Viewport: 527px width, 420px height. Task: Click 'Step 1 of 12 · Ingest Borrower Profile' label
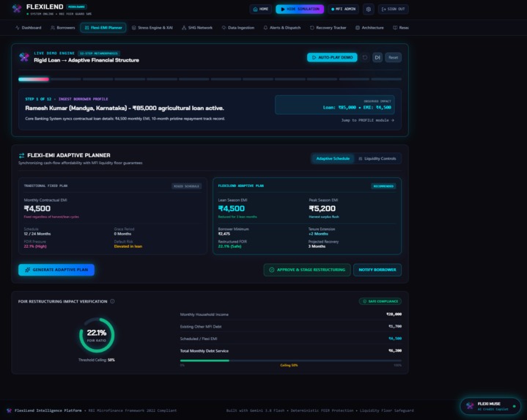coord(67,99)
